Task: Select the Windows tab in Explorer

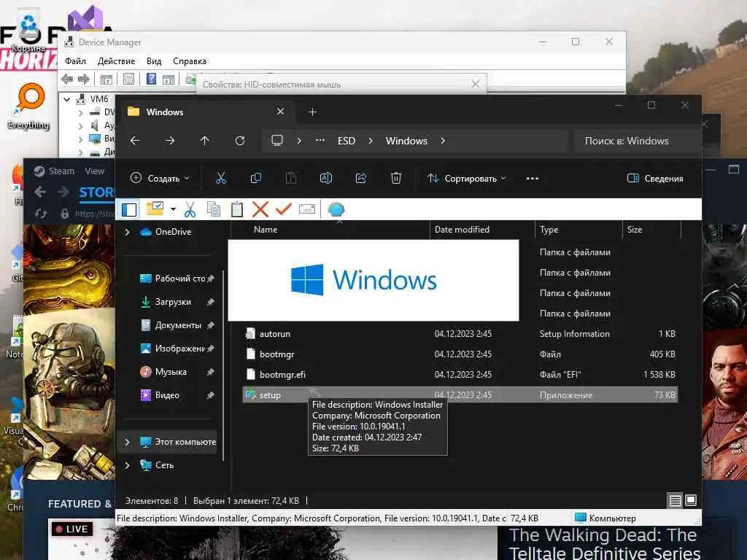Action: pyautogui.click(x=206, y=112)
